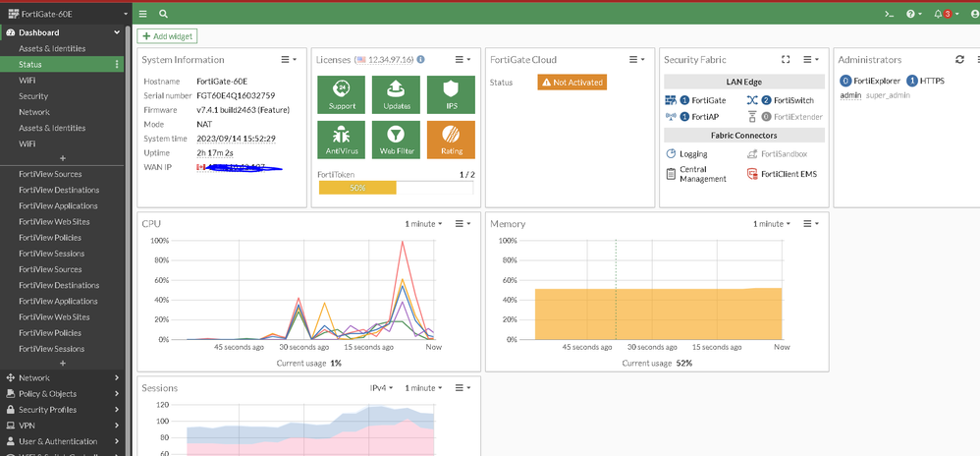This screenshot has height=456, width=980.
Task: Click the Web Filter license tile
Action: tap(396, 140)
